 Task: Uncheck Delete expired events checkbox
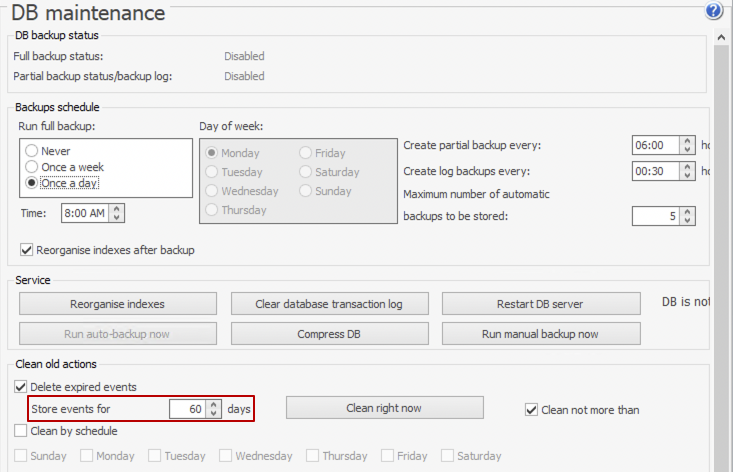click(21, 387)
